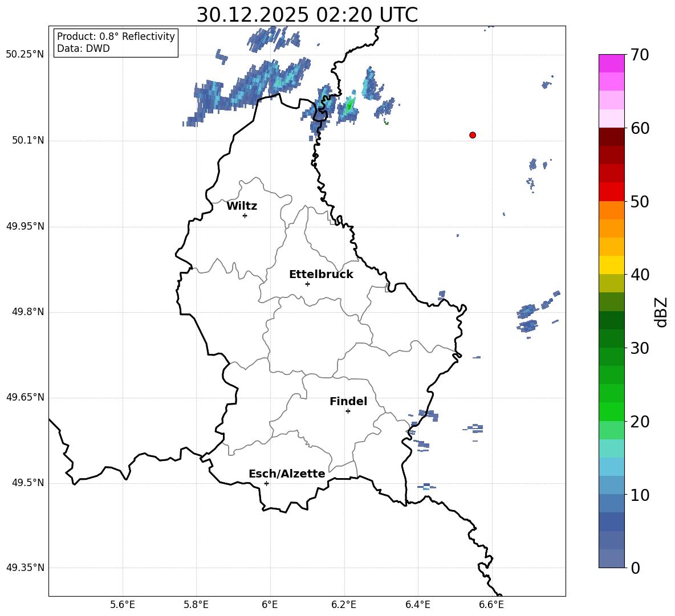Pick the bright green colorbar swatch above 20
The height and width of the screenshot is (616, 675).
coord(612,411)
